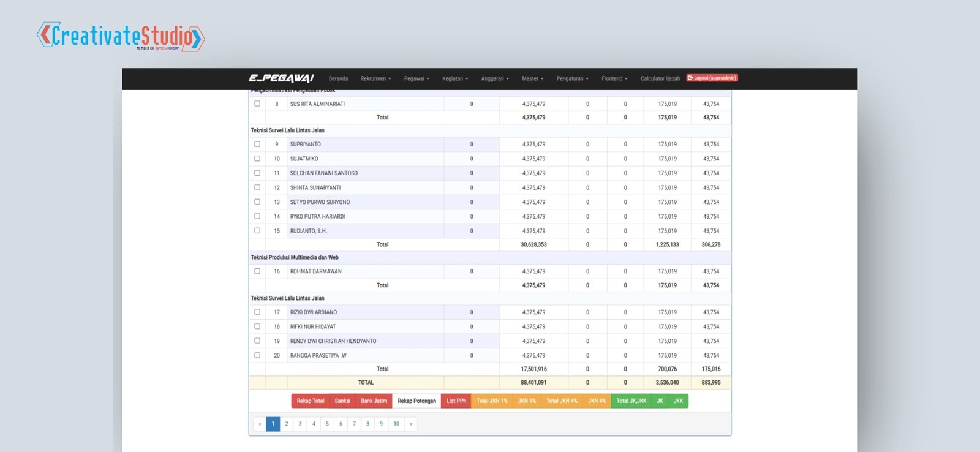Check the box next to RANGGA PRASETIYA .W
The height and width of the screenshot is (452, 980).
[x=257, y=355]
